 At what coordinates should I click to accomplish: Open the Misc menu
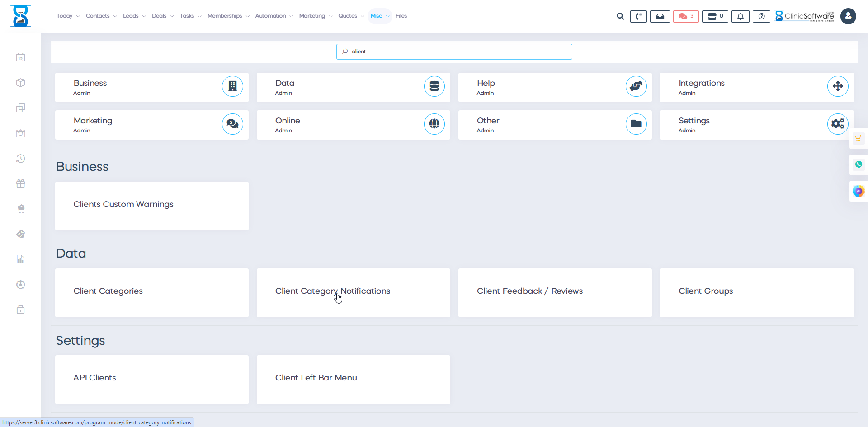pyautogui.click(x=379, y=16)
